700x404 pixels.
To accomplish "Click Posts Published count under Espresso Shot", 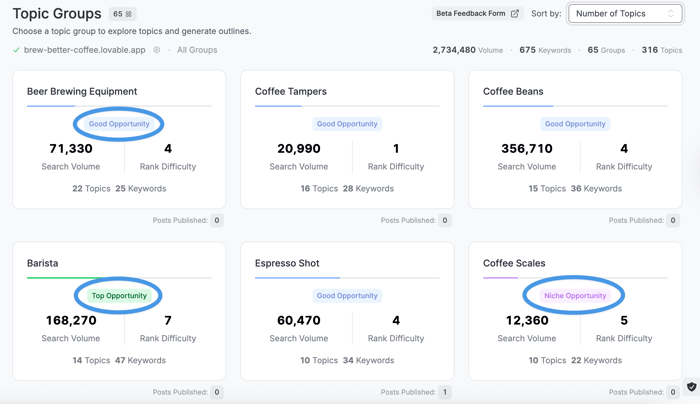I will [445, 392].
